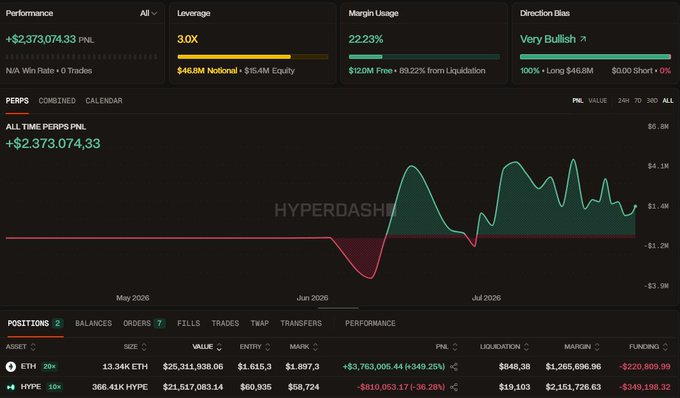
Task: Select the 30D chart range
Action: point(652,101)
